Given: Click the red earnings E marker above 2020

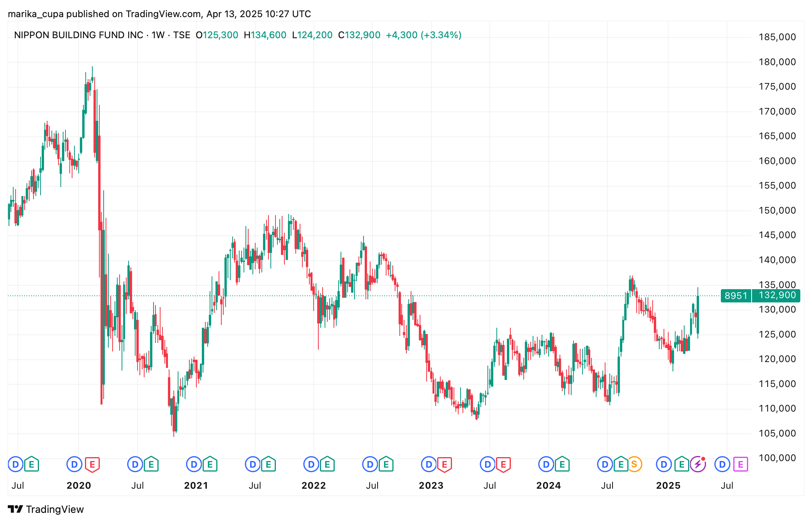Looking at the screenshot, I should point(92,464).
